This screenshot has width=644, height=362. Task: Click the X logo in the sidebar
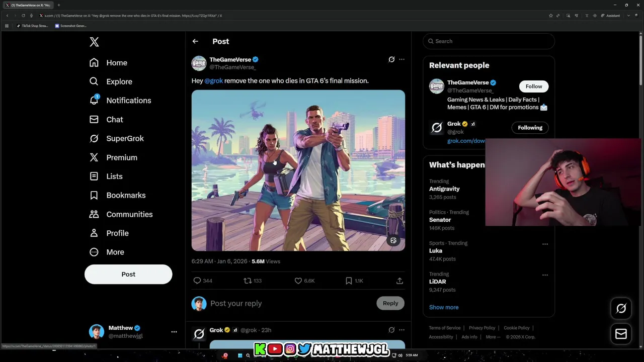[94, 42]
